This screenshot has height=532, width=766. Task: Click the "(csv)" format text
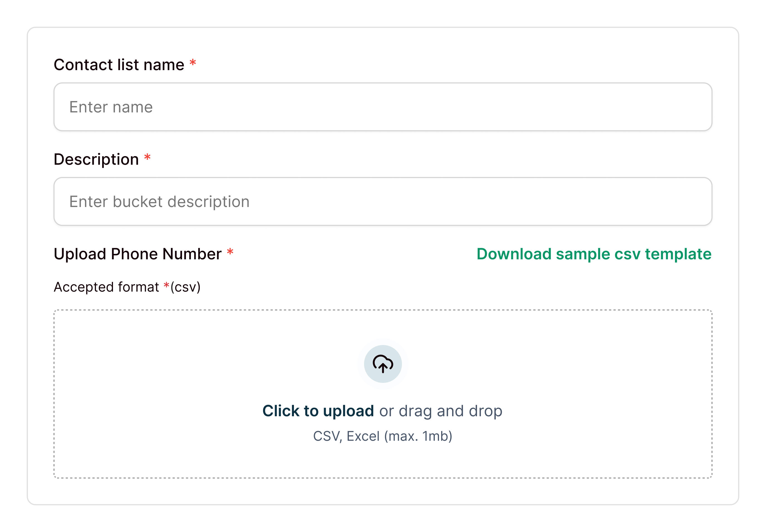pos(185,287)
